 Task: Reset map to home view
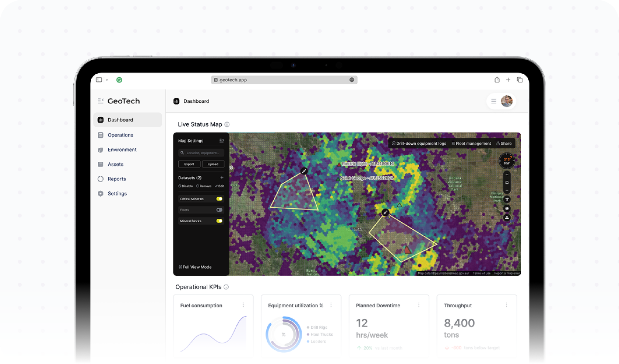507,183
